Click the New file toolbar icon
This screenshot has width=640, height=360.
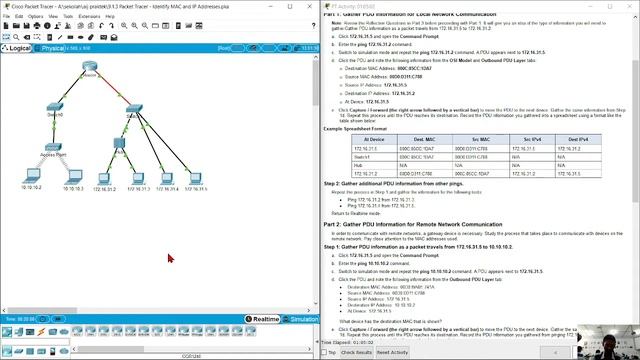click(6, 26)
